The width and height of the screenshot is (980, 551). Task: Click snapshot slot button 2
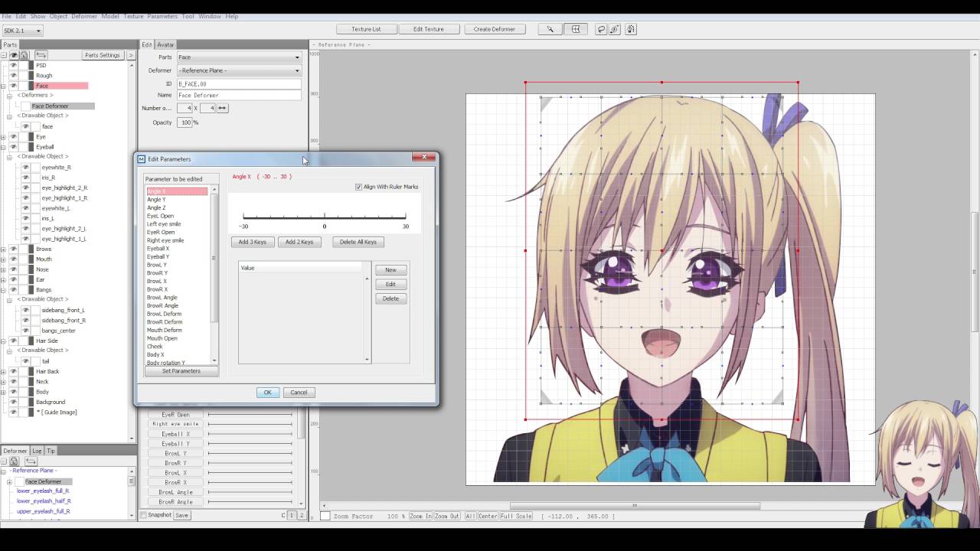pos(300,516)
